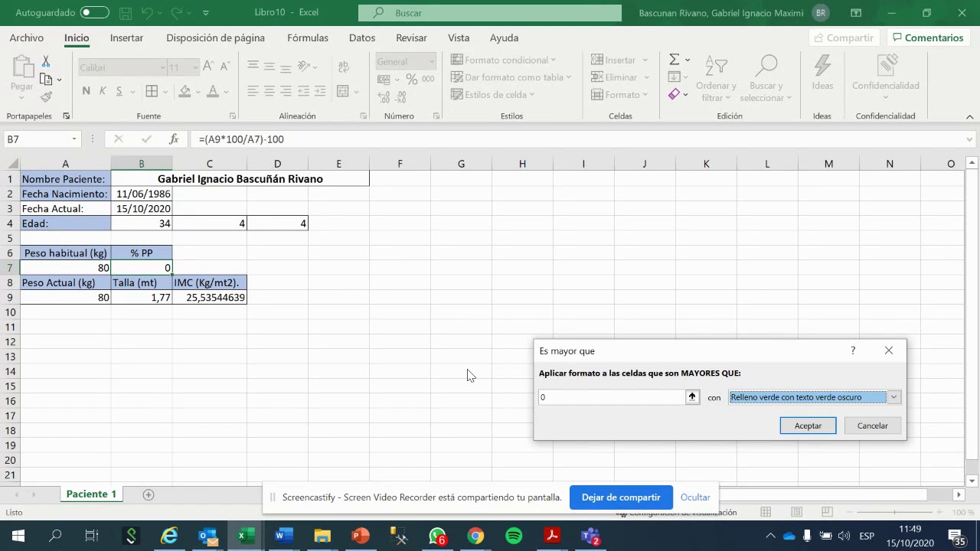This screenshot has width=980, height=551.
Task: Align text left in Alineación
Action: 253,91
